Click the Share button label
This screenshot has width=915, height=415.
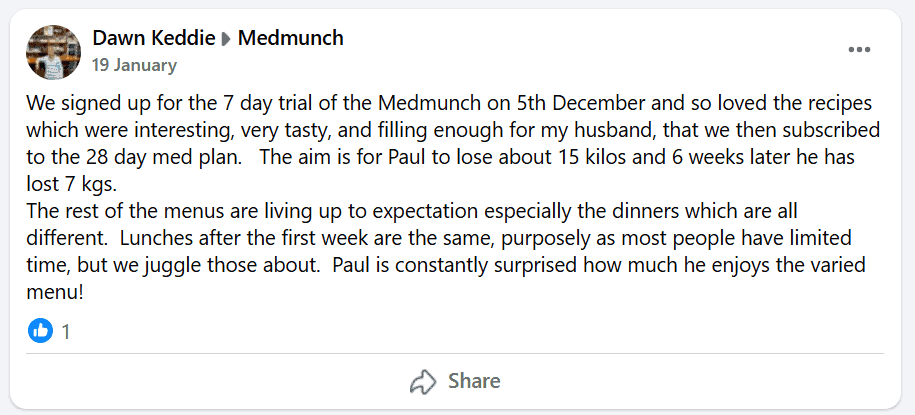point(474,382)
